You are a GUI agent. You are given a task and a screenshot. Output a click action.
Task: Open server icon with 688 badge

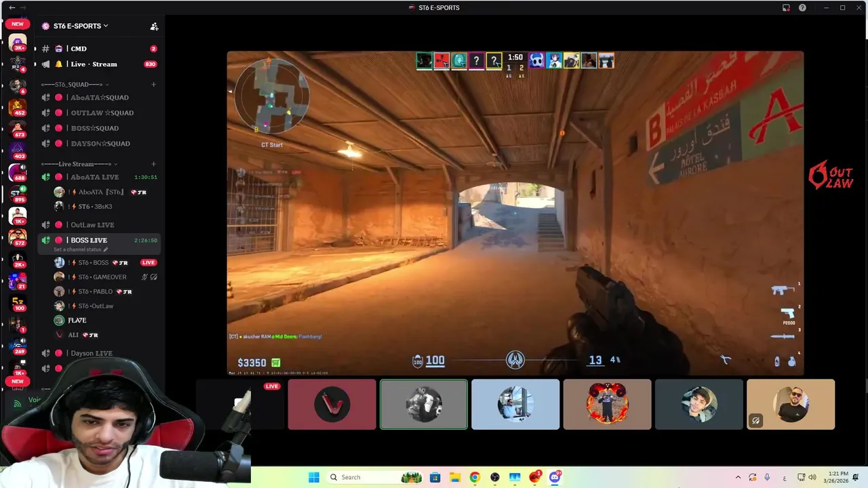[17, 172]
